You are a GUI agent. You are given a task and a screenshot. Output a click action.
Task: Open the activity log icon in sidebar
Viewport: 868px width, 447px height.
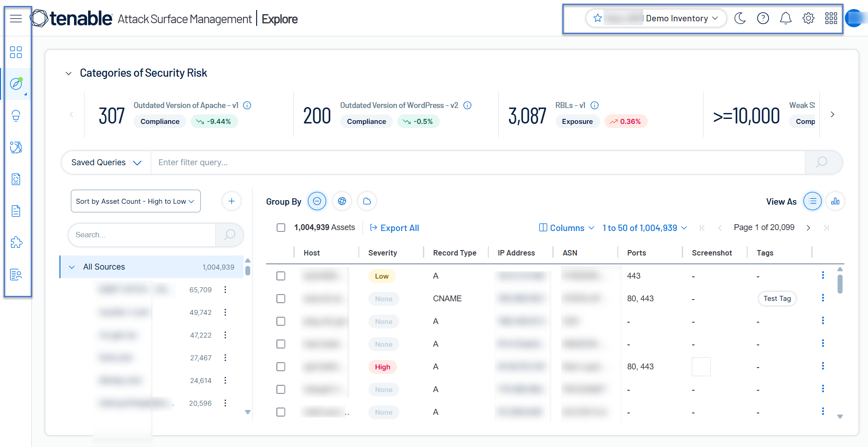click(x=16, y=274)
